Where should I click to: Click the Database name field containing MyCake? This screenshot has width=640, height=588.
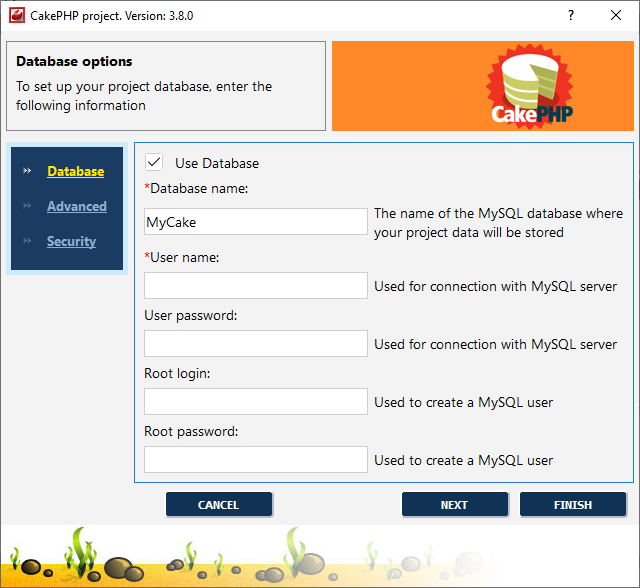click(256, 222)
